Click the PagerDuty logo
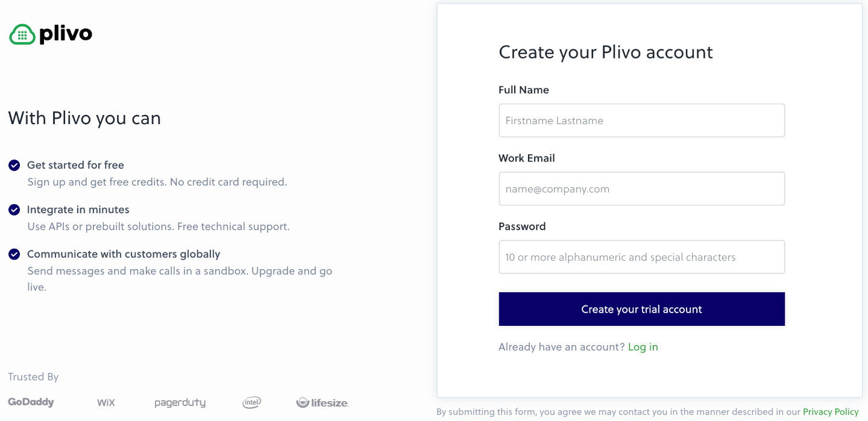Image resolution: width=868 pixels, height=421 pixels. click(x=180, y=402)
